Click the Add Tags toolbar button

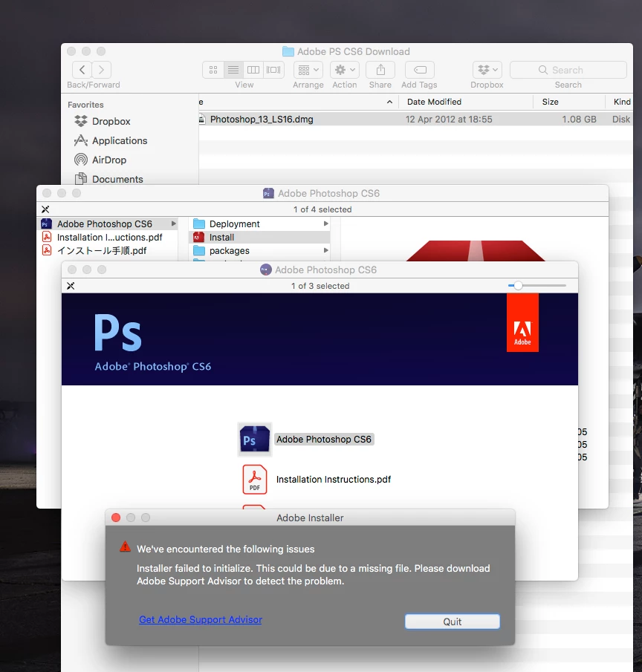click(420, 70)
